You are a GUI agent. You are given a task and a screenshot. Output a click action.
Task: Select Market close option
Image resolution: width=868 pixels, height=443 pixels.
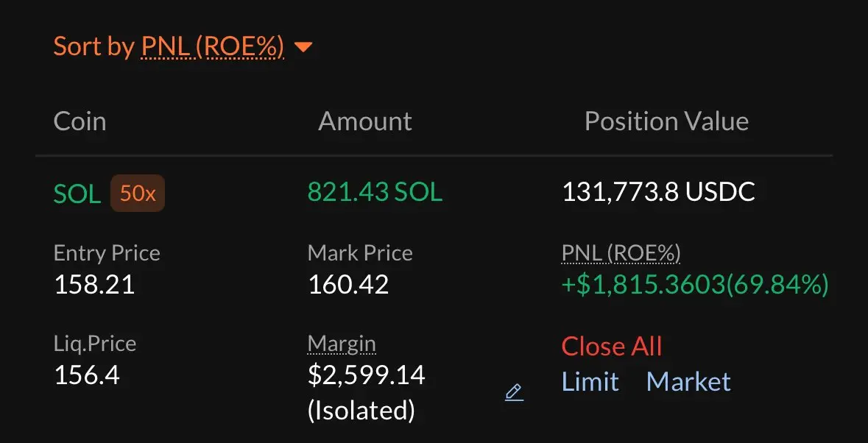(x=688, y=382)
